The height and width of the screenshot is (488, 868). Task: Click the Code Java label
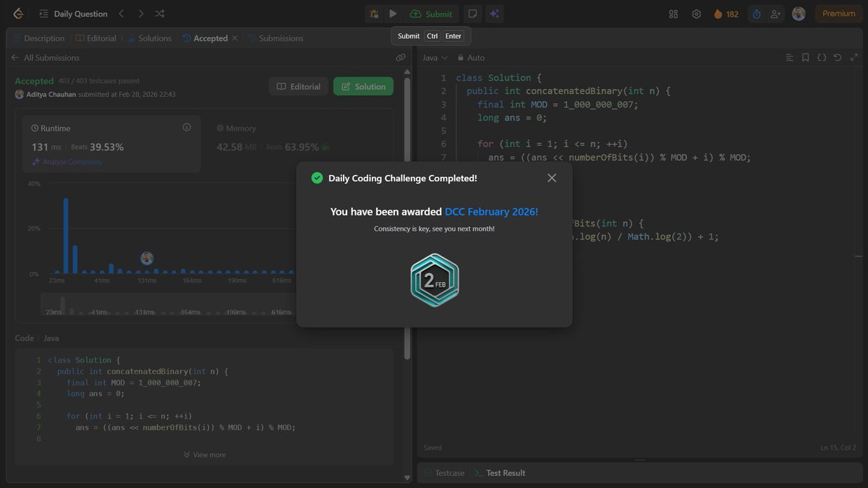[x=37, y=338]
